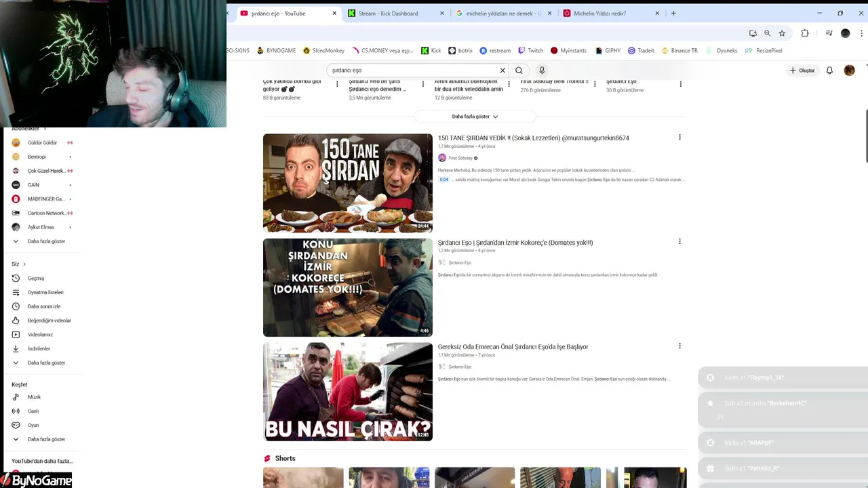Click the install app icon in address bar
The height and width of the screenshot is (488, 868).
click(x=753, y=33)
